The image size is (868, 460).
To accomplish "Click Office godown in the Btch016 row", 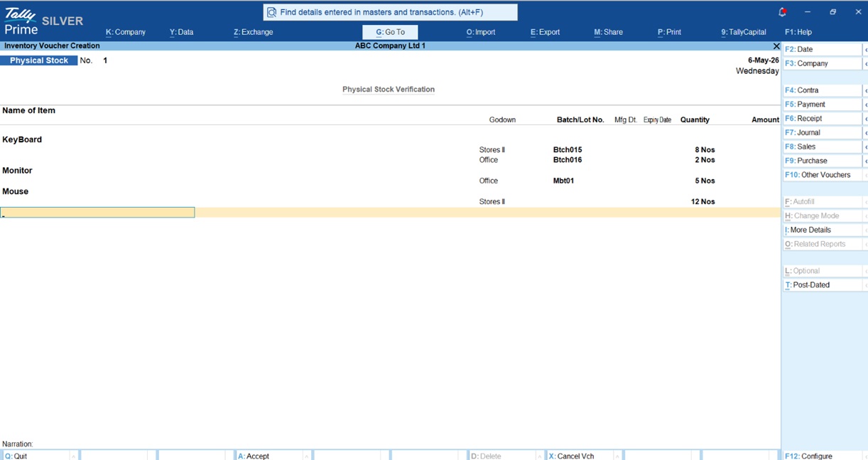I will [x=489, y=160].
